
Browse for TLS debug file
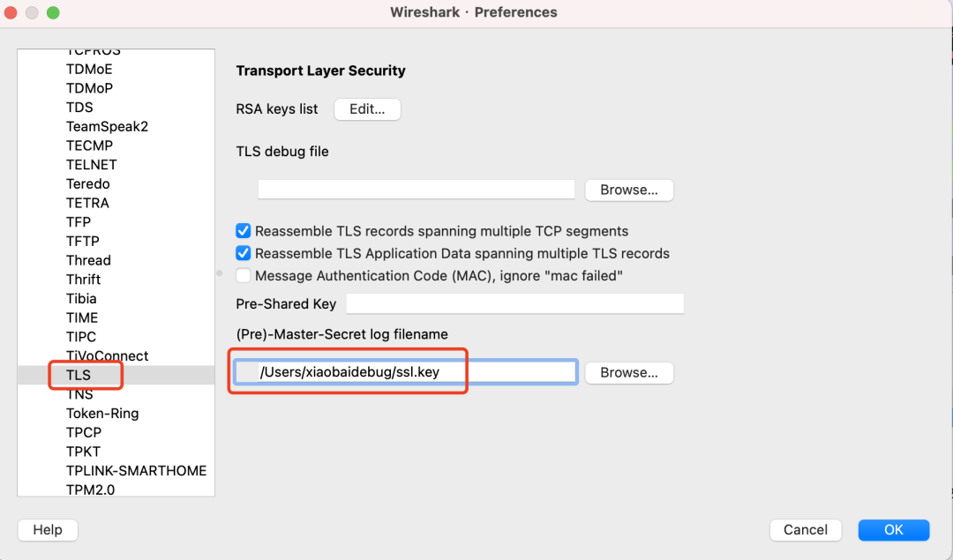point(629,190)
